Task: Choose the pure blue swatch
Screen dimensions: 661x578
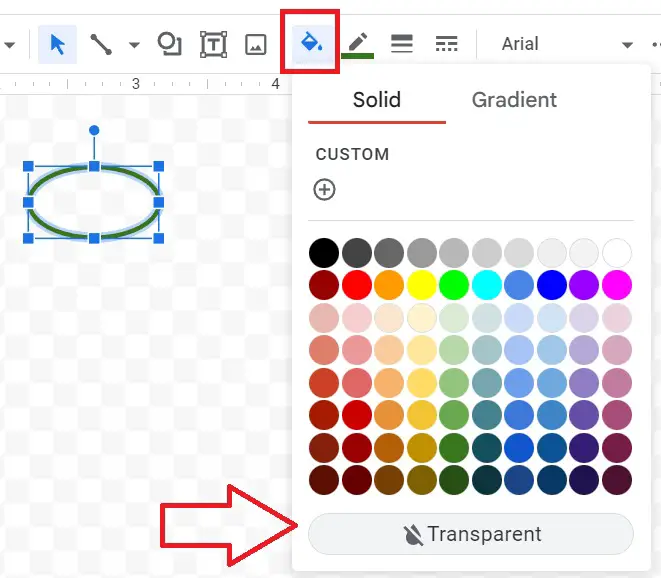Action: coord(552,285)
